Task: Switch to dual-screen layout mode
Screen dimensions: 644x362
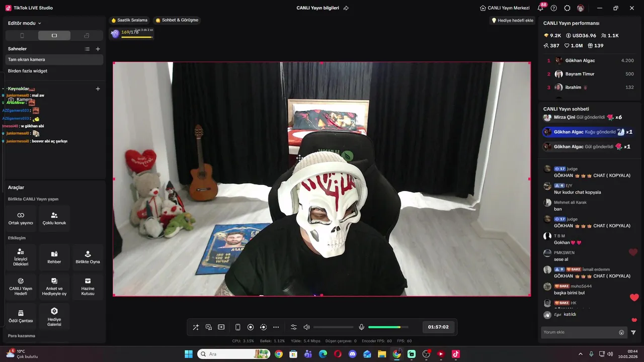Action: [x=87, y=36]
